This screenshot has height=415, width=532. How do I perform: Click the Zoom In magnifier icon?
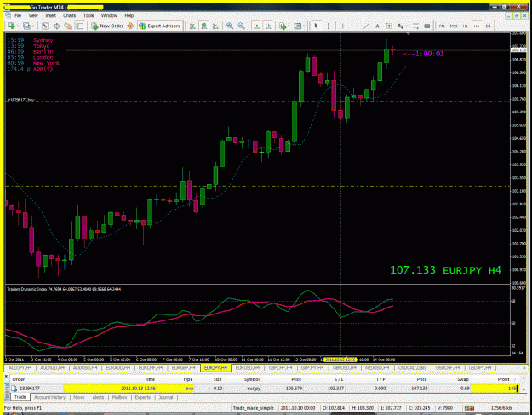(230, 26)
